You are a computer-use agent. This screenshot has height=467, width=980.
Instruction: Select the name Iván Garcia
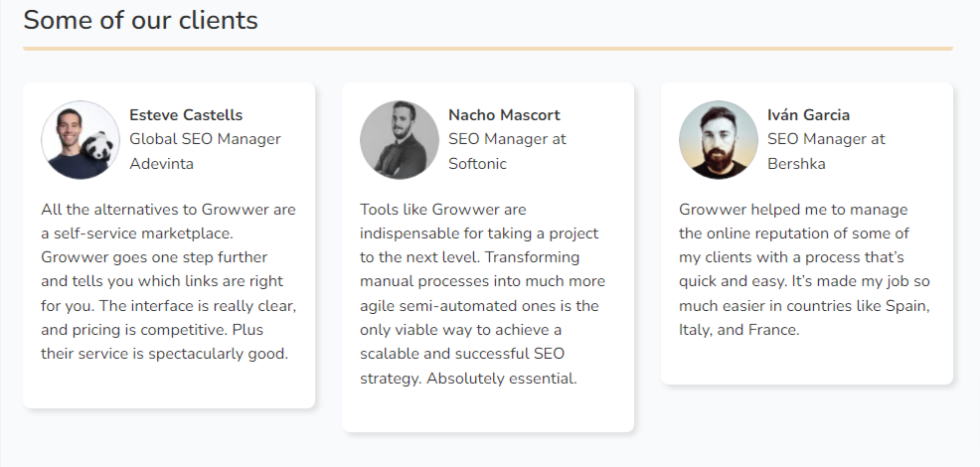(809, 115)
